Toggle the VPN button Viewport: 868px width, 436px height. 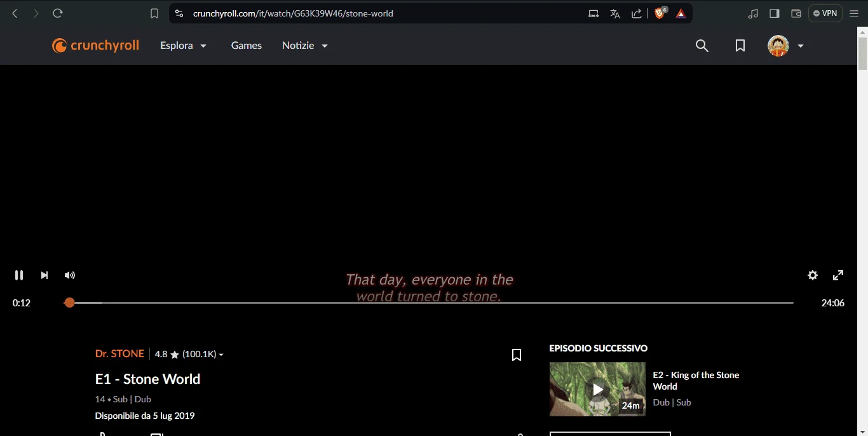825,13
